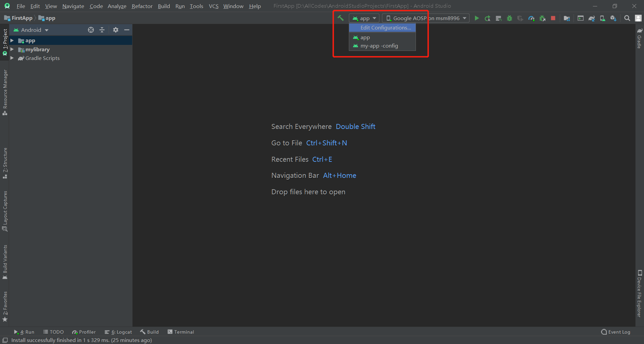Open the Build tool window
The image size is (644, 344).
(x=149, y=332)
